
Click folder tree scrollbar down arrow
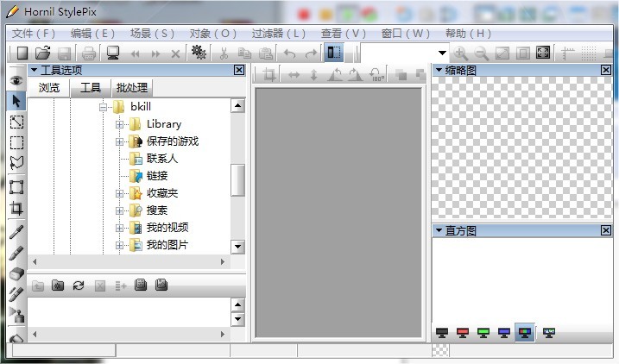(237, 247)
